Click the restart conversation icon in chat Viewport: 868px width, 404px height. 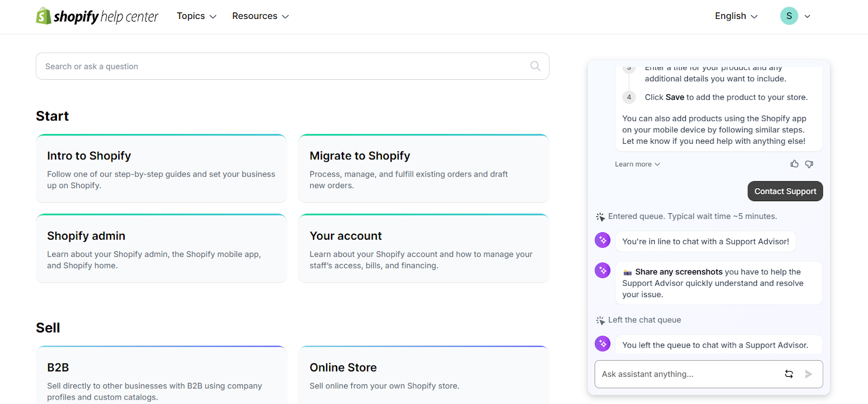pyautogui.click(x=789, y=374)
